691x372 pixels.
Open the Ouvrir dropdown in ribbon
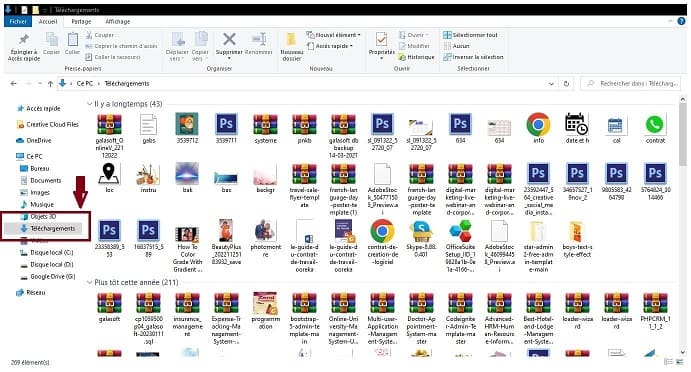(x=413, y=35)
